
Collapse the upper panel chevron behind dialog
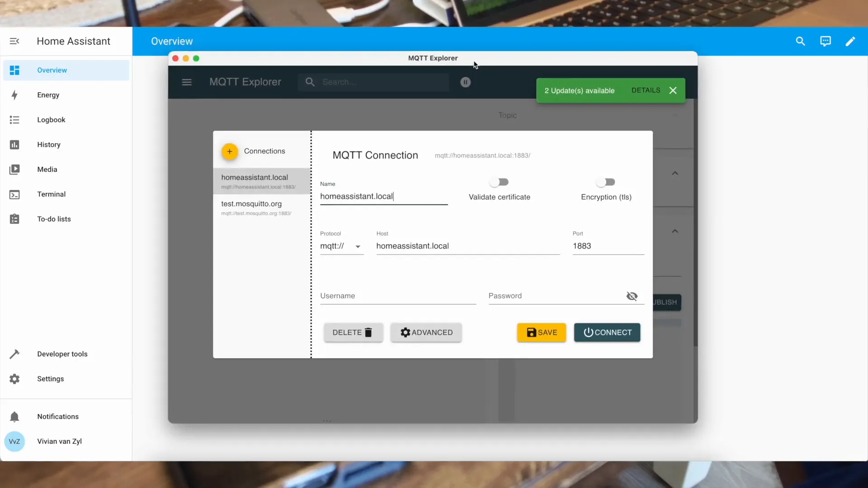pyautogui.click(x=675, y=173)
